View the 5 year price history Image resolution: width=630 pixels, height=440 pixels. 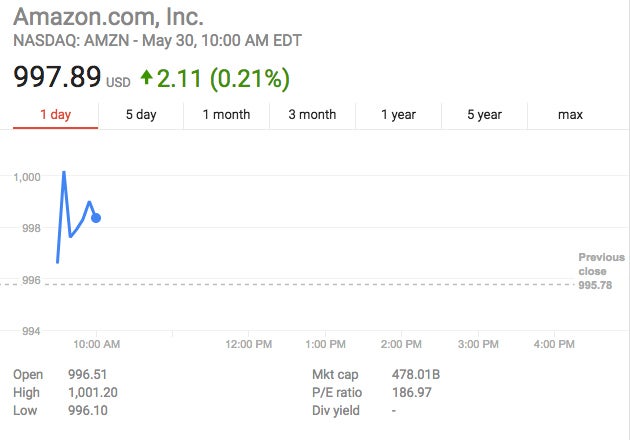coord(484,115)
